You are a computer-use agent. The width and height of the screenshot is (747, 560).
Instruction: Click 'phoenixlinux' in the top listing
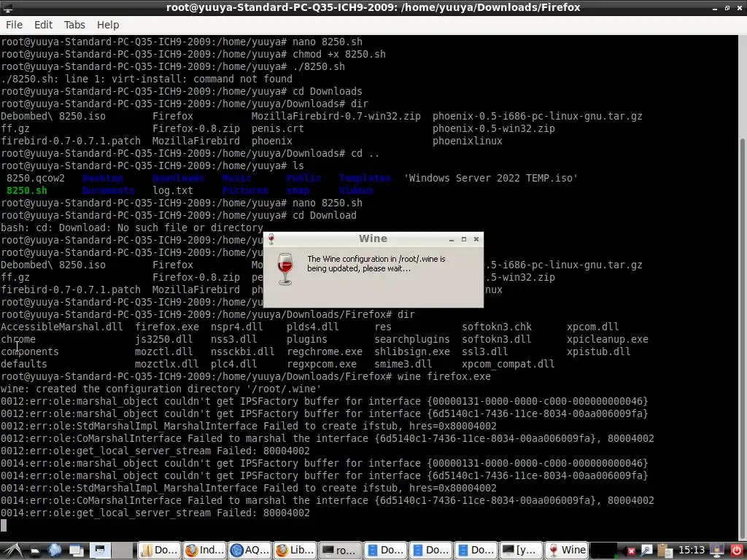(468, 141)
